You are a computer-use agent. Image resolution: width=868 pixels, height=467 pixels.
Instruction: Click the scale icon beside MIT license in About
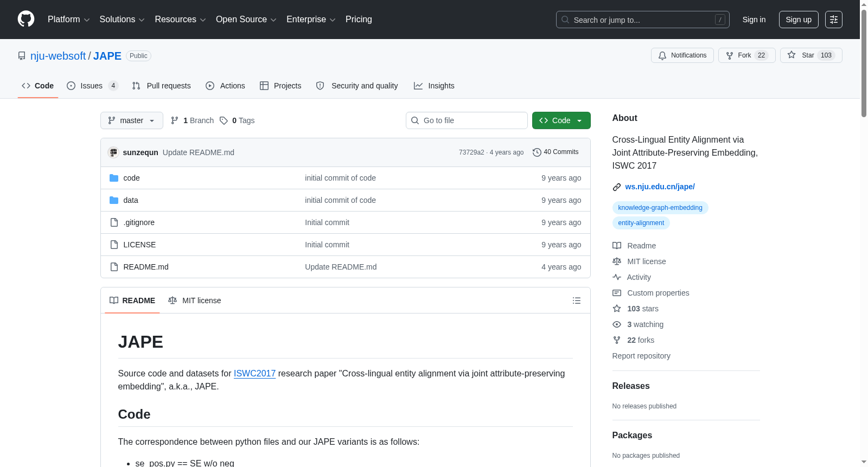pyautogui.click(x=617, y=261)
